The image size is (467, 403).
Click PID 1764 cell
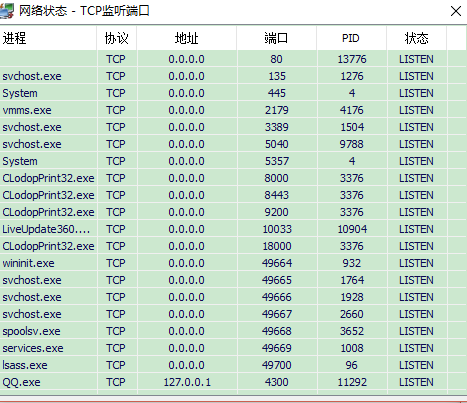click(352, 280)
